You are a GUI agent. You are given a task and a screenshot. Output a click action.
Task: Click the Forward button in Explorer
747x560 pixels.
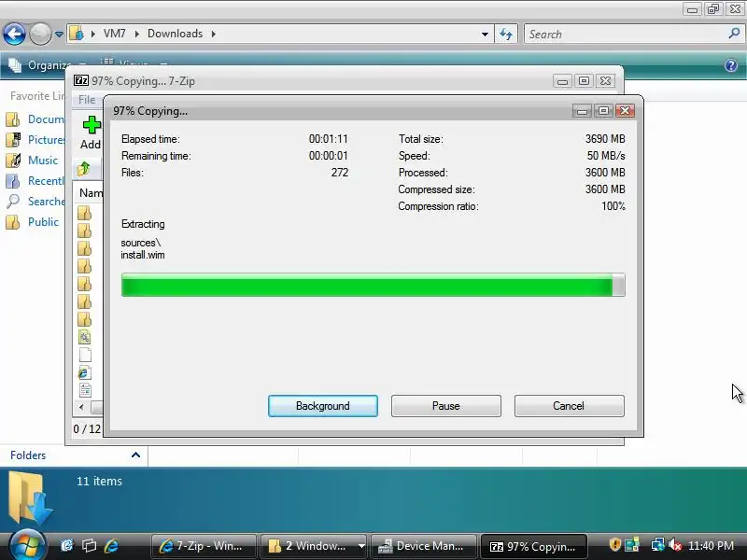tap(40, 34)
